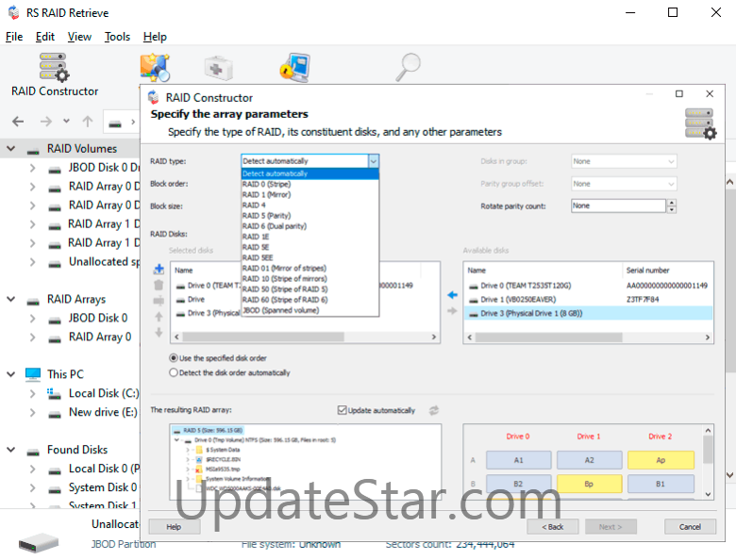
Task: Select Drive 3 (Physical Drive 1) available row
Action: click(x=588, y=313)
